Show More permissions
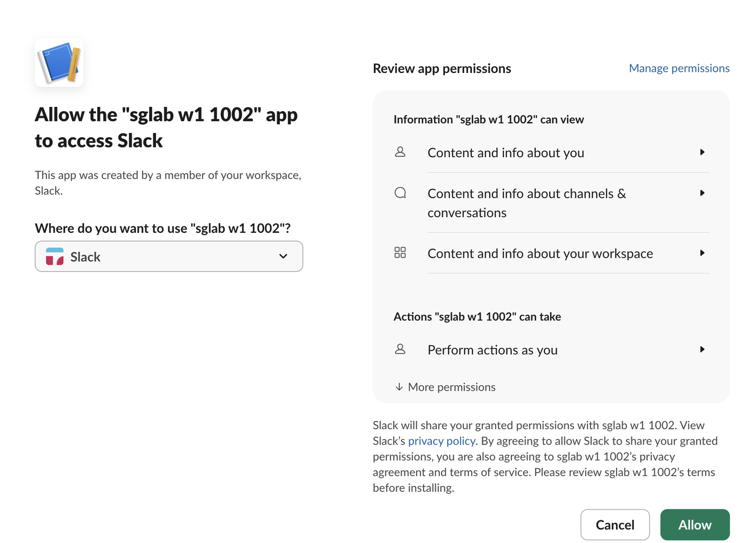 coord(446,387)
